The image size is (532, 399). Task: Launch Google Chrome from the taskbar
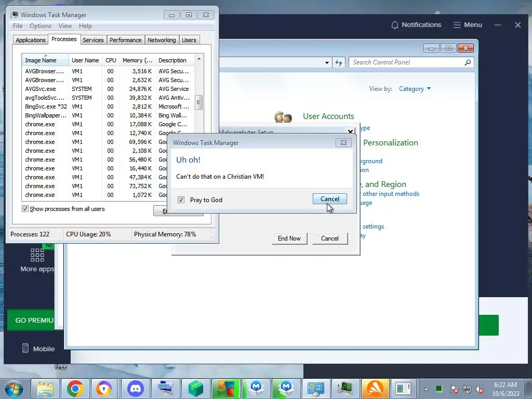[75, 389]
